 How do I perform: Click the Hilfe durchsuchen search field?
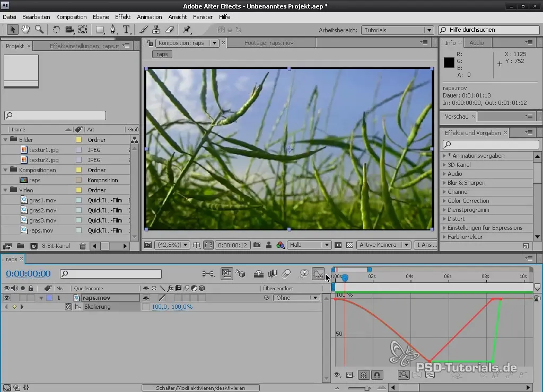[x=489, y=30]
